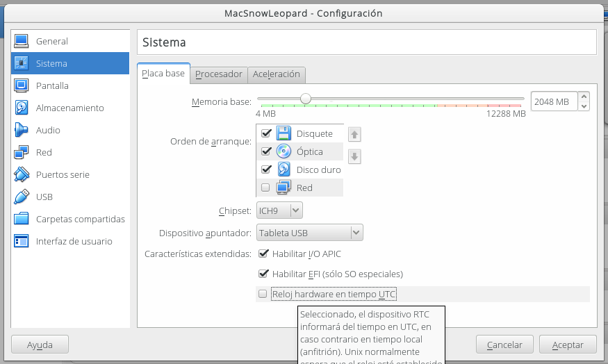Switch to Procesador tab
Image resolution: width=608 pixels, height=364 pixels.
(x=219, y=74)
